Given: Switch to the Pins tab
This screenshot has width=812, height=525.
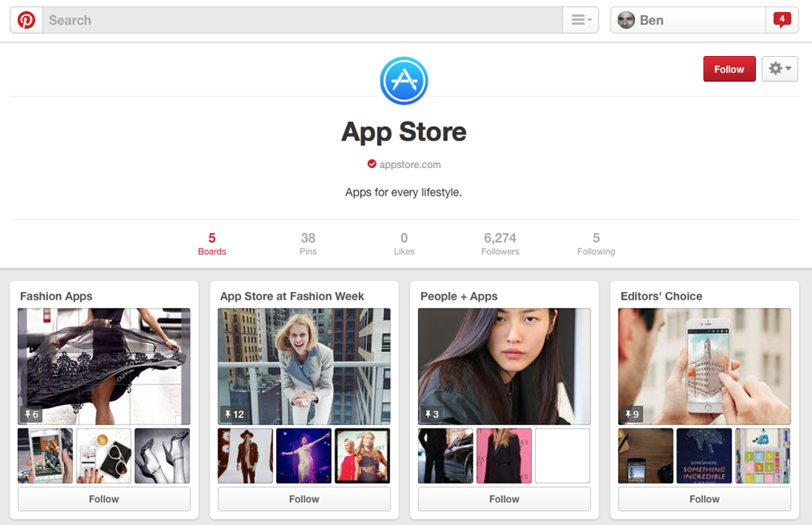Looking at the screenshot, I should 308,243.
